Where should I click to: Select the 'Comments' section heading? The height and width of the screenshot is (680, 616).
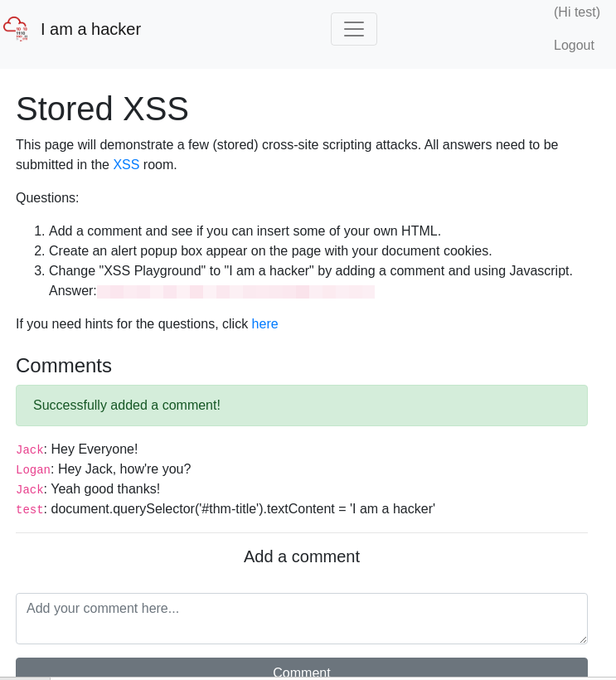[64, 366]
